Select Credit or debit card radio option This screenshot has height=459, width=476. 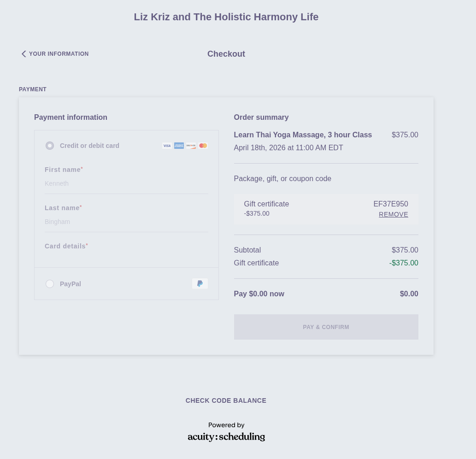[50, 146]
